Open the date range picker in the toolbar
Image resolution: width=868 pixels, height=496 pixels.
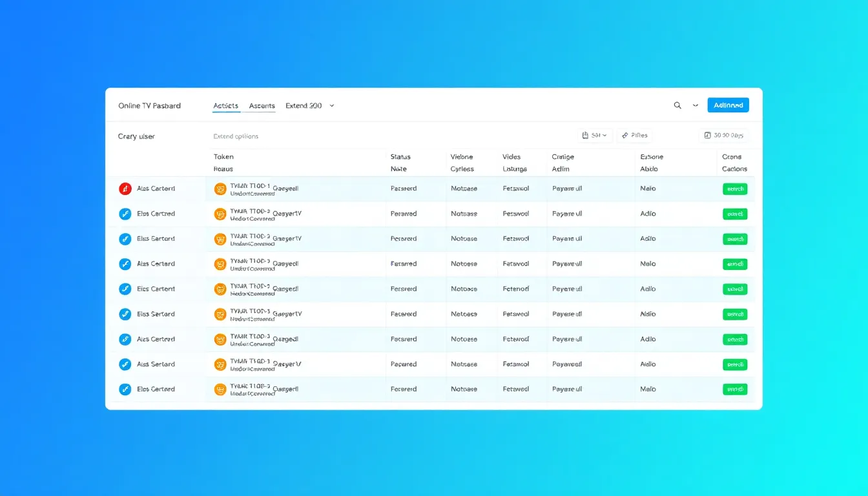pyautogui.click(x=724, y=136)
